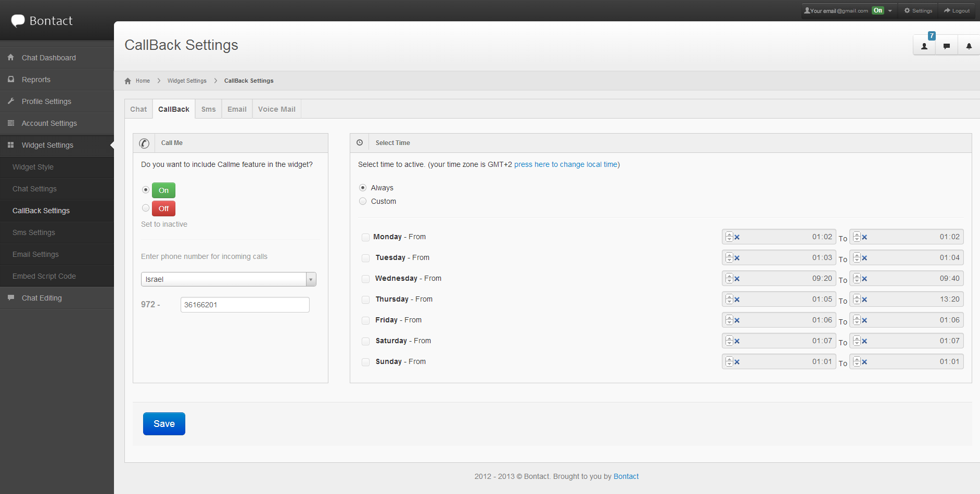Click the Select Time clock icon

point(359,142)
